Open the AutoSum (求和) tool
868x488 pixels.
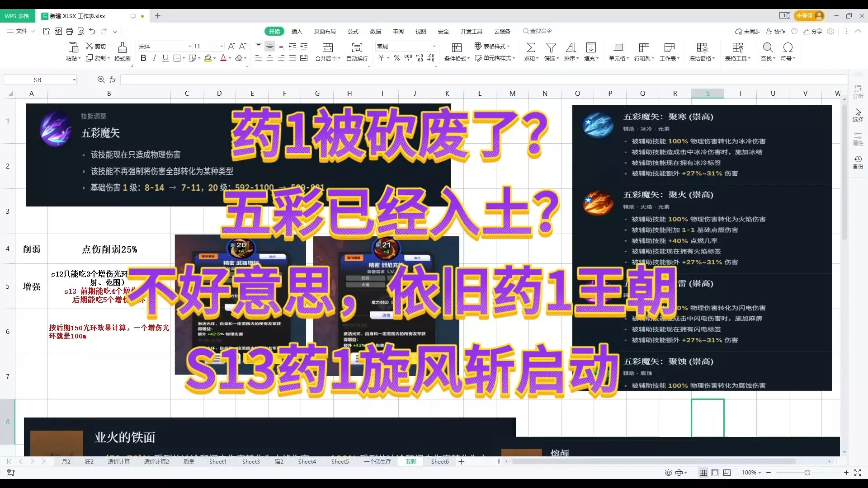pos(531,52)
